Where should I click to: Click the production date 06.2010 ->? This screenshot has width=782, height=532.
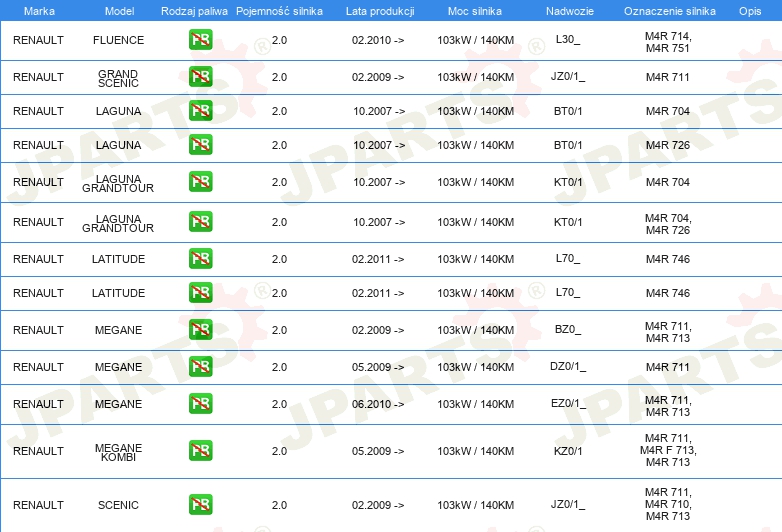point(378,404)
